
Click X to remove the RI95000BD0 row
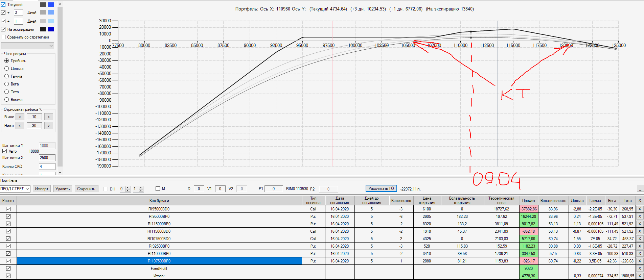639,209
